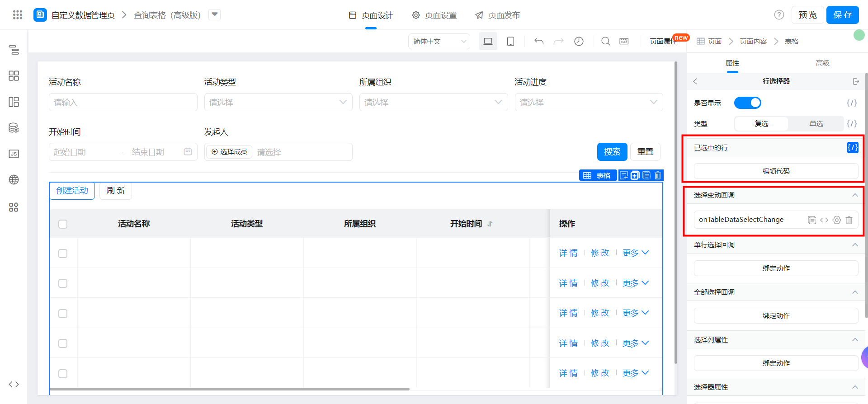Click the 活动名称 text input field

[123, 102]
